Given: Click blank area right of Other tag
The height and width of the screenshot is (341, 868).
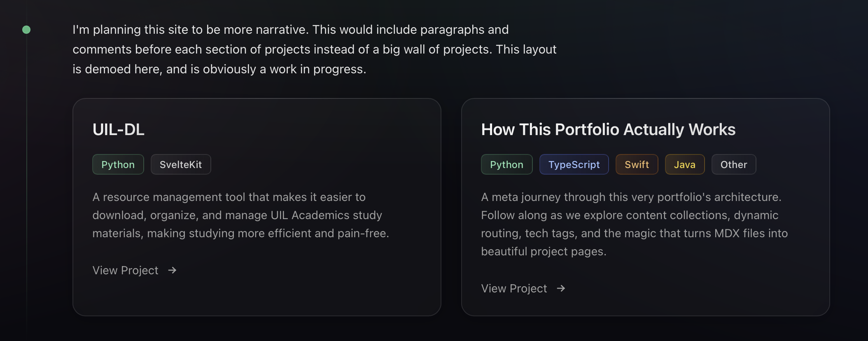Looking at the screenshot, I should [791, 164].
